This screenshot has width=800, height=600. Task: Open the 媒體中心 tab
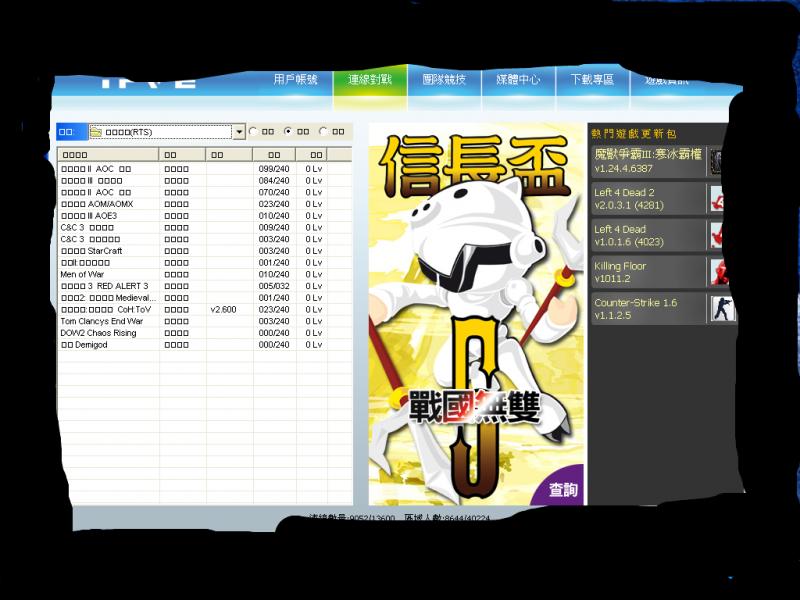(x=518, y=80)
